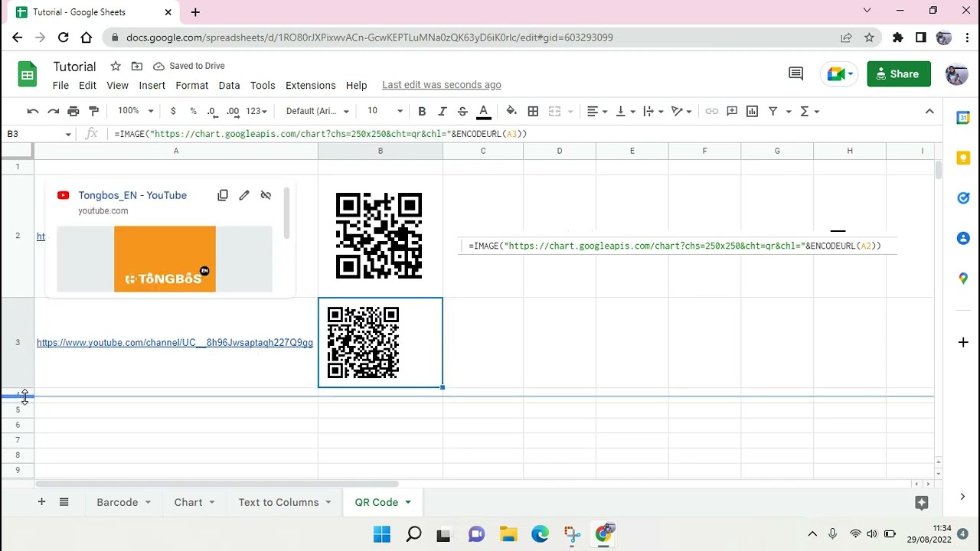Click the Explore button at bottom right
Image resolution: width=980 pixels, height=551 pixels.
[922, 503]
